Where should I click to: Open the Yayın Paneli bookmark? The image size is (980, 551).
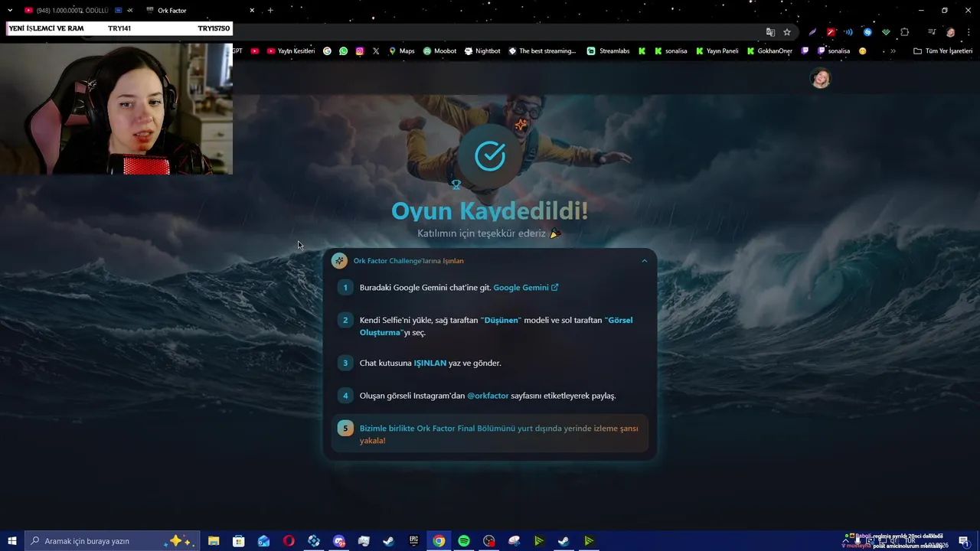pyautogui.click(x=716, y=51)
